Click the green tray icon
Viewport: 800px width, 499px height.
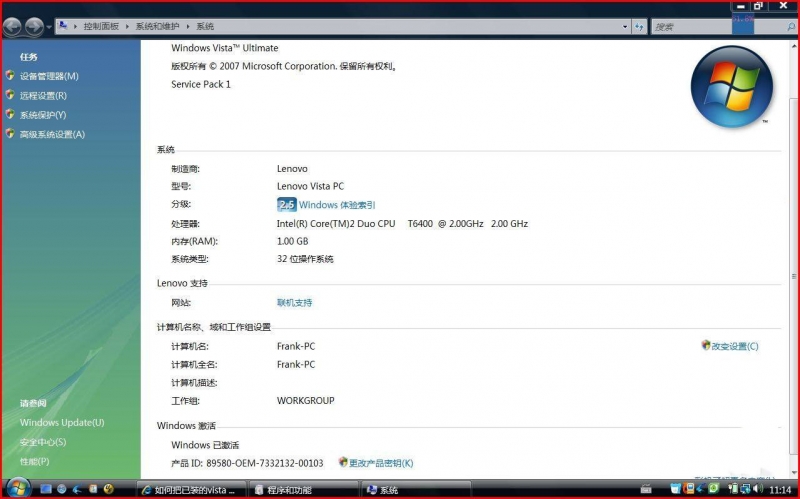714,489
